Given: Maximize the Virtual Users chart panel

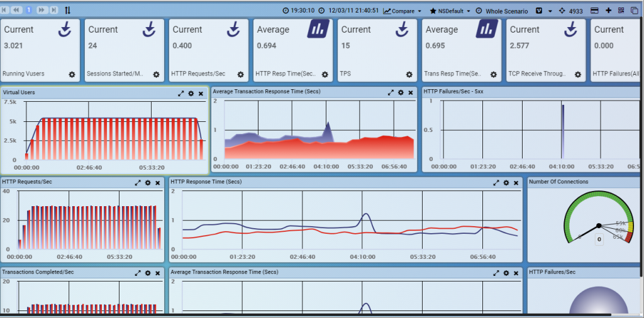Looking at the screenshot, I should pos(180,94).
